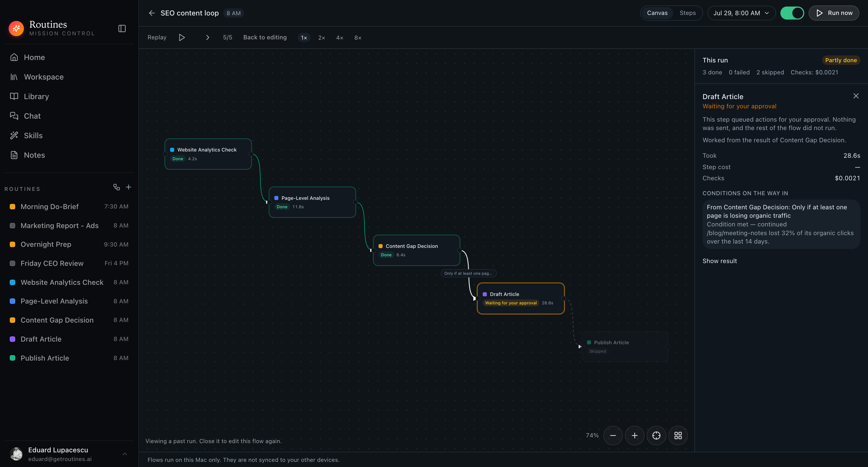Open Content Gap Decision routine in sidebar

[69, 320]
